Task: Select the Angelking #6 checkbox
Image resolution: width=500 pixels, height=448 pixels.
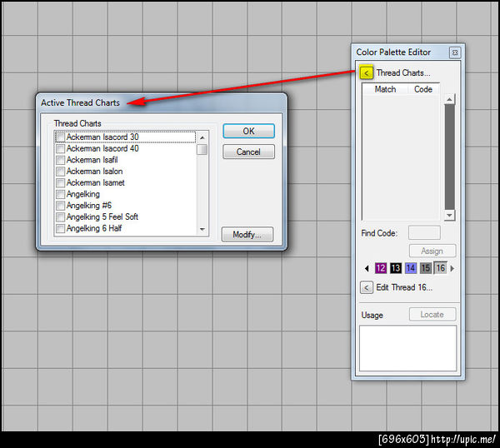Action: (x=60, y=206)
